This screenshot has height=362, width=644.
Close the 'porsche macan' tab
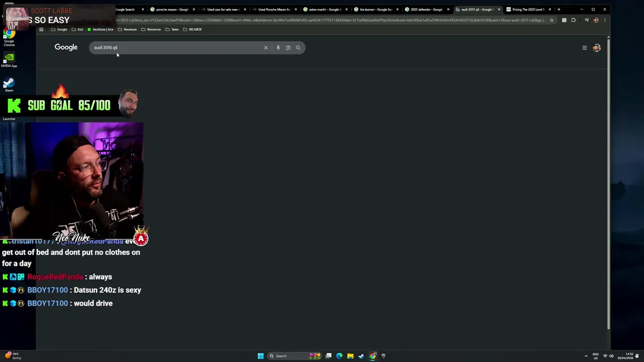click(x=194, y=10)
